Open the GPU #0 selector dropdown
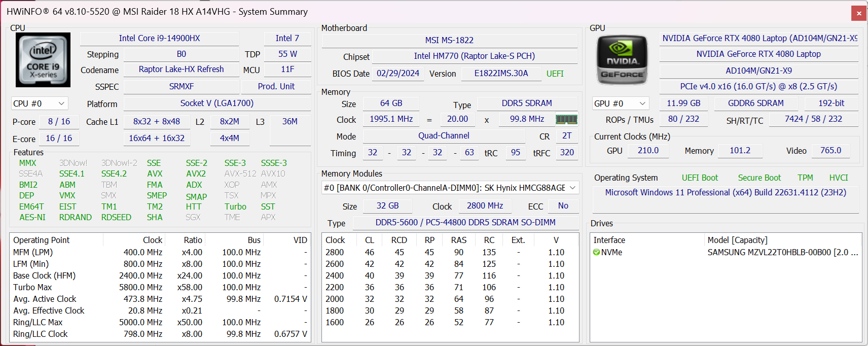The height and width of the screenshot is (346, 868). (x=621, y=103)
